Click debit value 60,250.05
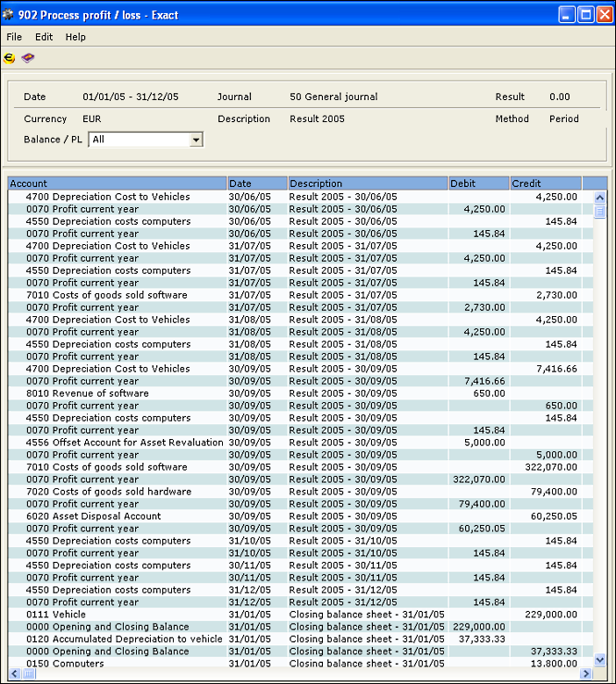The width and height of the screenshot is (616, 684). click(x=482, y=529)
